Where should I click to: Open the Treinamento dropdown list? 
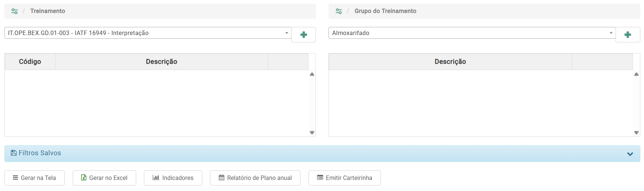(286, 33)
